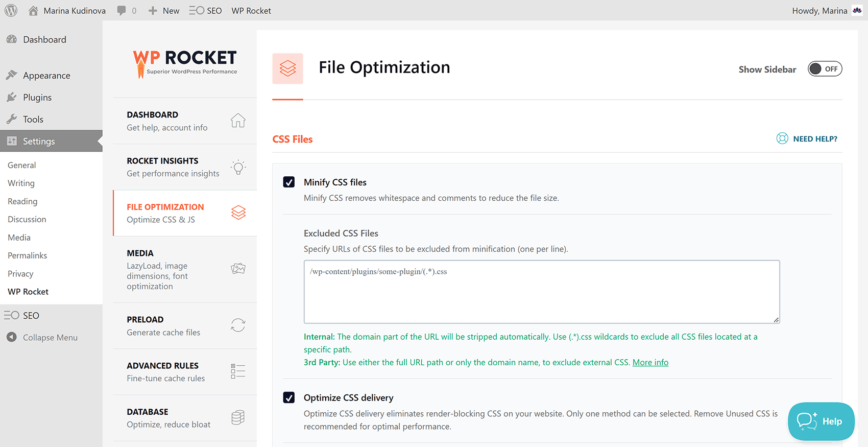Click the Tools wrench icon
The height and width of the screenshot is (447, 868).
coord(12,119)
